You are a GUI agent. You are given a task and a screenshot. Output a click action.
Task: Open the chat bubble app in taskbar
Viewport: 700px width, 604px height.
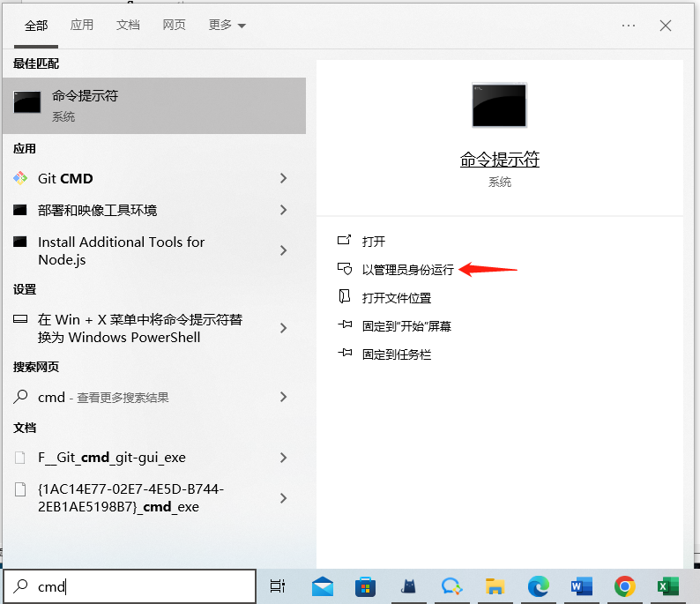[451, 586]
